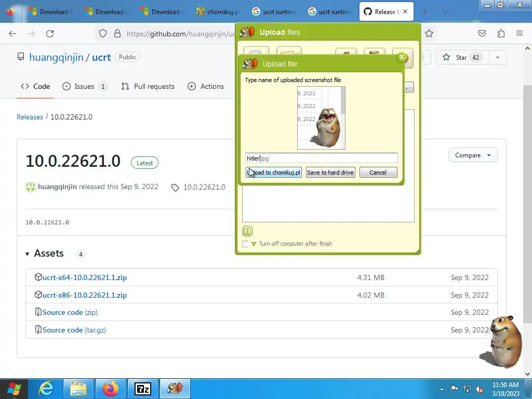Screen dimensions: 532x399
Task: Expand the green triangle beside Turn off computer
Action: coord(254,244)
